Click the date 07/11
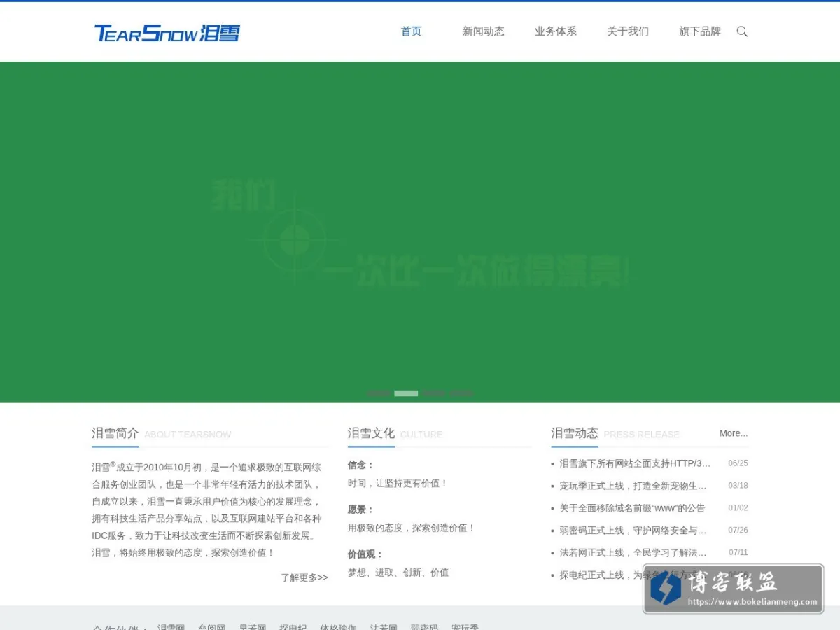The height and width of the screenshot is (630, 840). [x=738, y=553]
